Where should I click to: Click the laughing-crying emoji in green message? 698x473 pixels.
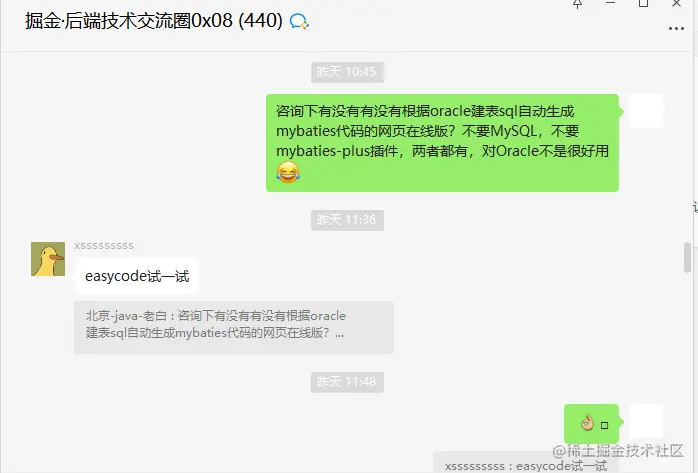tap(288, 173)
